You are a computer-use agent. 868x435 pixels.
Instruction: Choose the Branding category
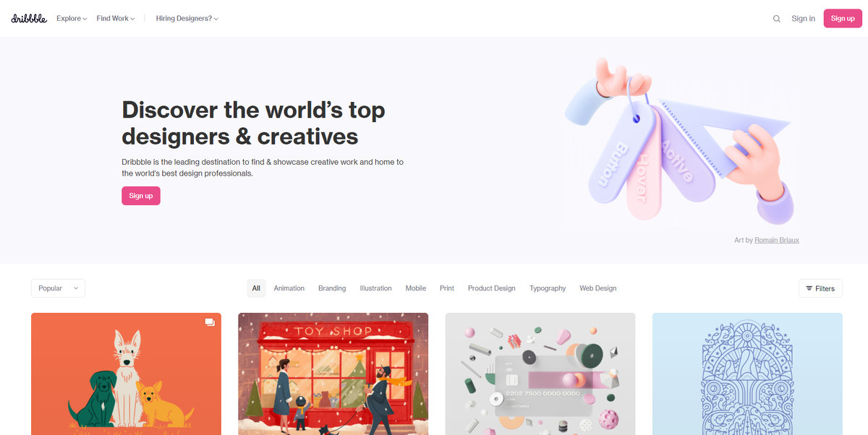tap(332, 288)
